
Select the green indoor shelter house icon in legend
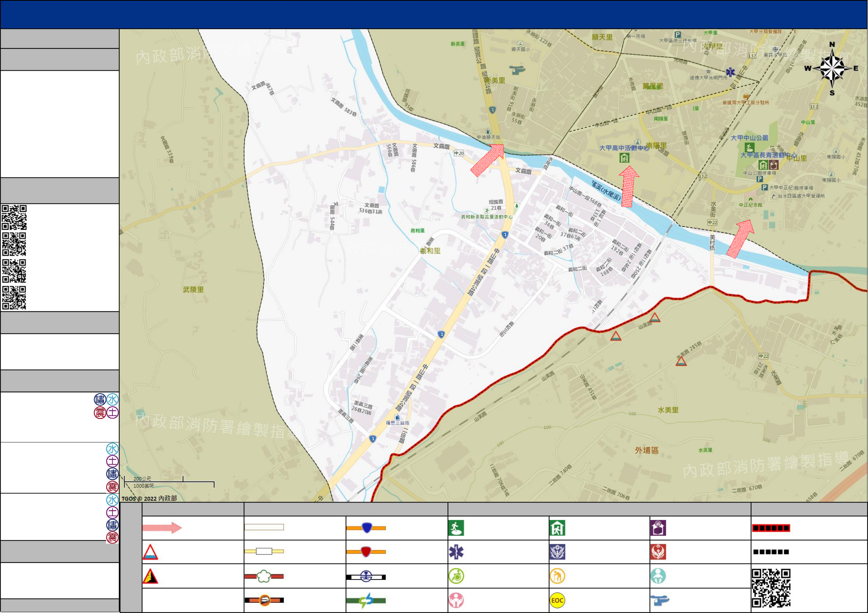[x=557, y=528]
